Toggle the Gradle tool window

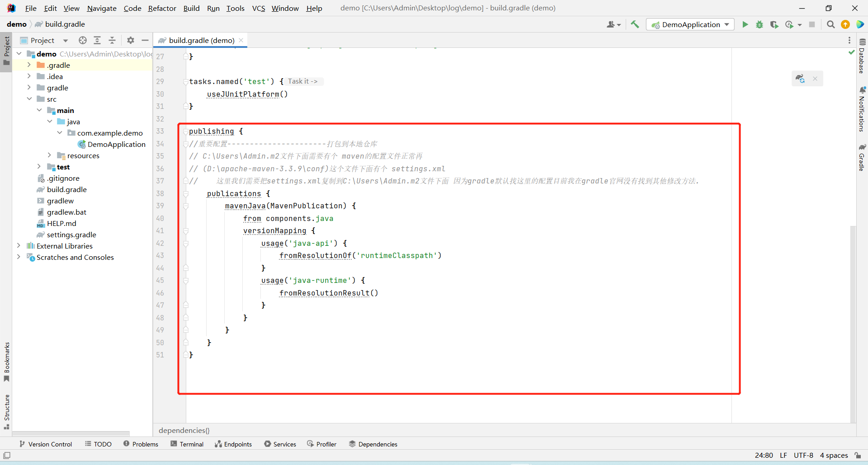862,158
